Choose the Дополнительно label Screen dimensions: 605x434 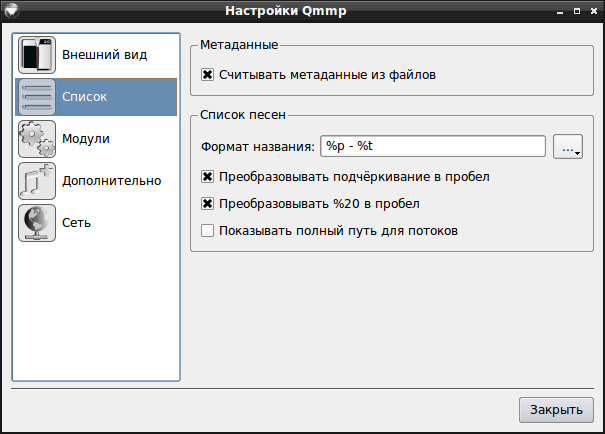[112, 181]
